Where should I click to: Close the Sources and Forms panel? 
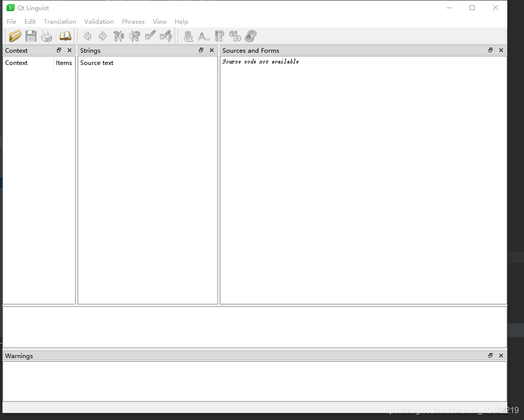[501, 50]
